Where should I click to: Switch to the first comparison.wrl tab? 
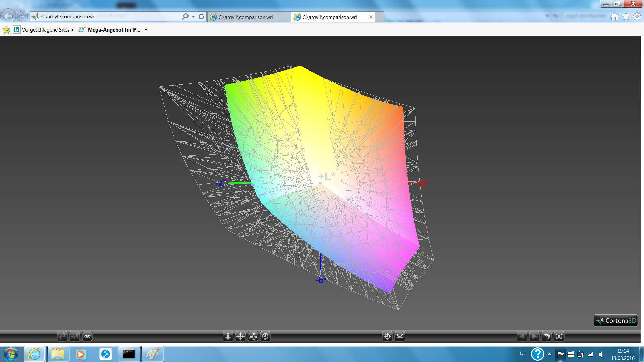[x=246, y=17]
